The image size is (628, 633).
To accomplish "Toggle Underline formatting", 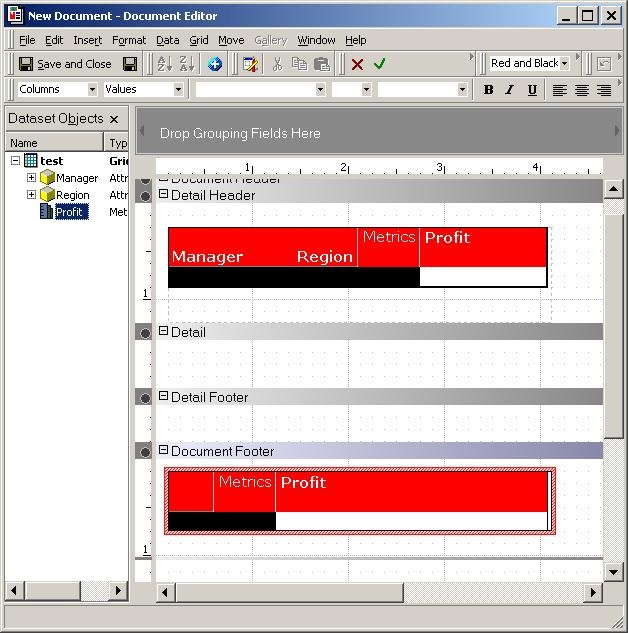I will [532, 90].
